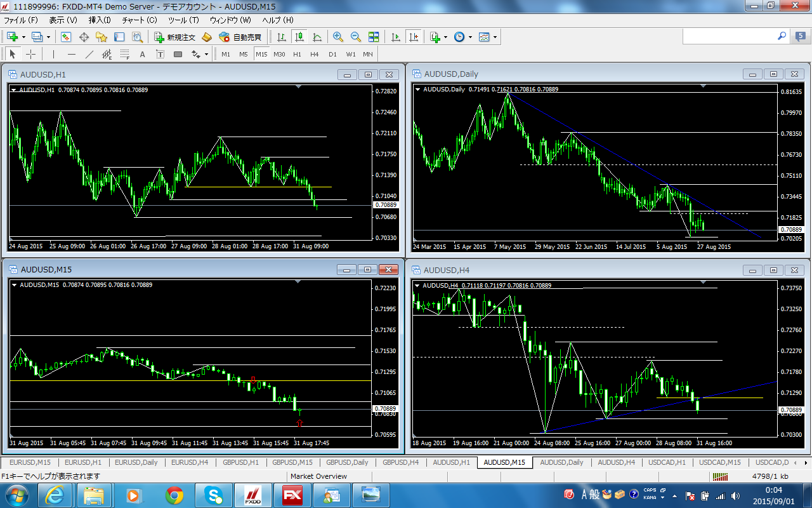Click the tile windows icon
The width and height of the screenshot is (812, 508).
click(374, 37)
